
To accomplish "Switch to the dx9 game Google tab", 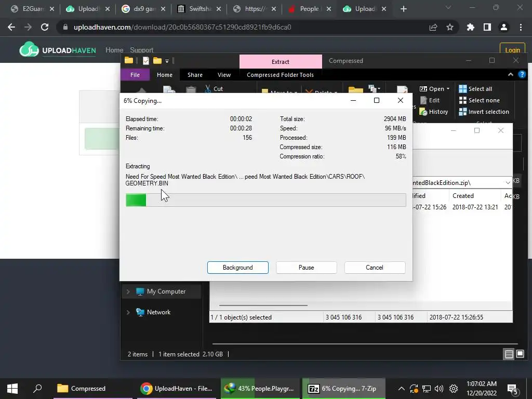I will tap(142, 9).
